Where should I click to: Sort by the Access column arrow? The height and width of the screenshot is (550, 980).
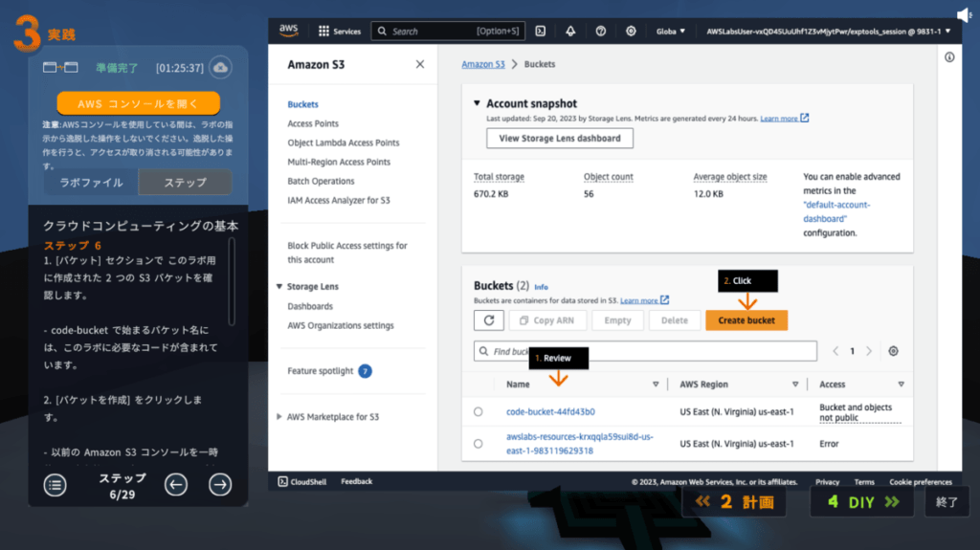pyautogui.click(x=901, y=385)
